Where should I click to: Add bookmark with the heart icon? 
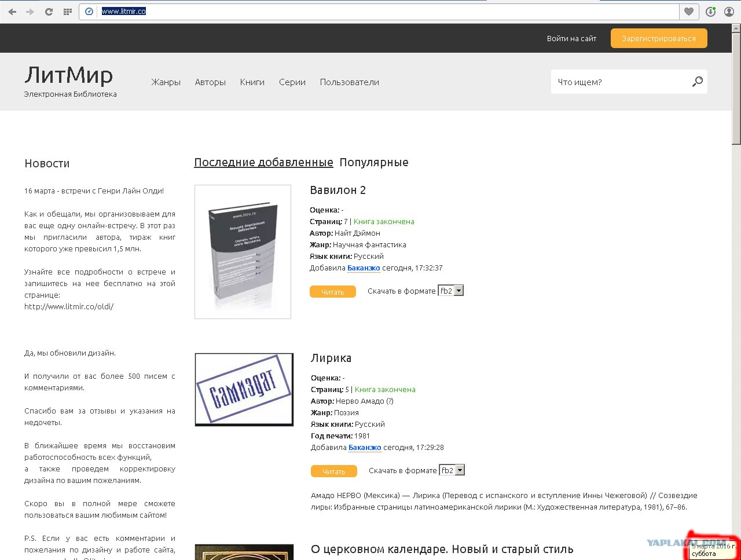tap(689, 12)
